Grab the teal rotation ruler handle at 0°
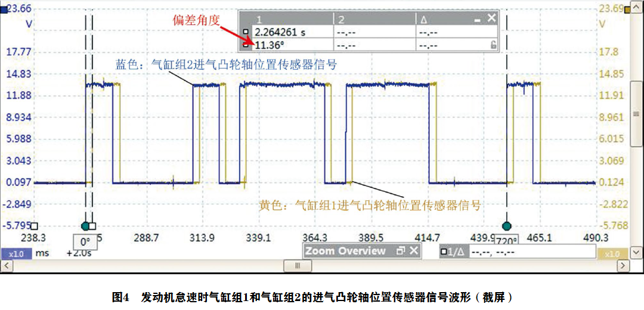 click(85, 226)
